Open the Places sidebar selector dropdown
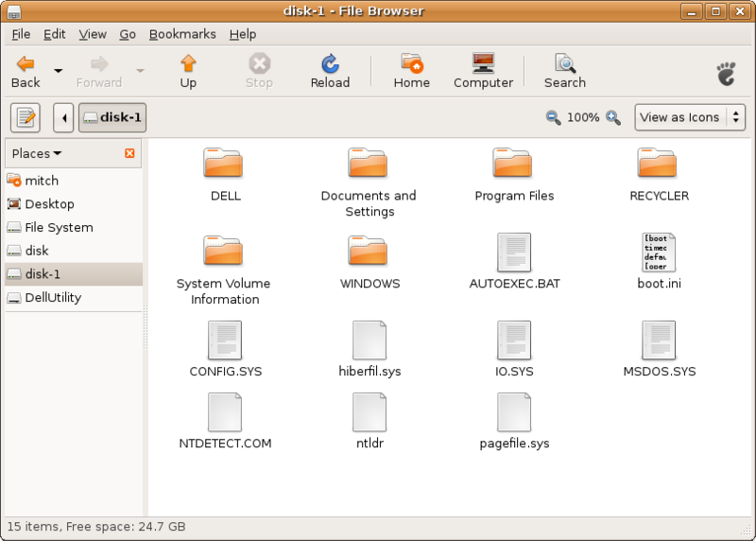 click(37, 153)
